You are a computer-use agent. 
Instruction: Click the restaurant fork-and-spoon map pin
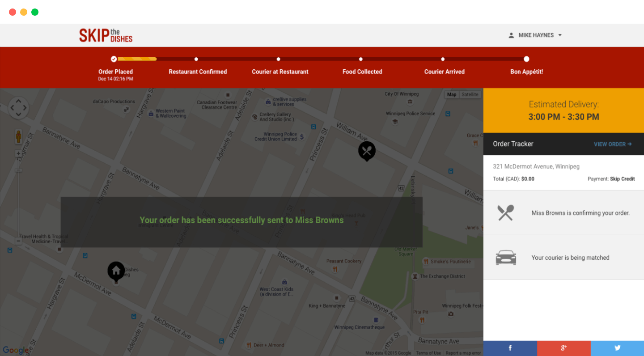(367, 151)
